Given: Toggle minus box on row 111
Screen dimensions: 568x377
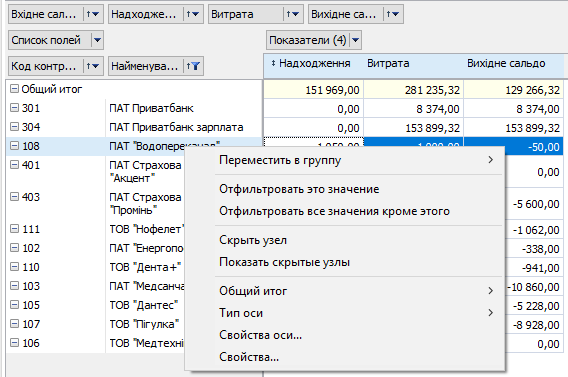Looking at the screenshot, I should click(x=14, y=229).
